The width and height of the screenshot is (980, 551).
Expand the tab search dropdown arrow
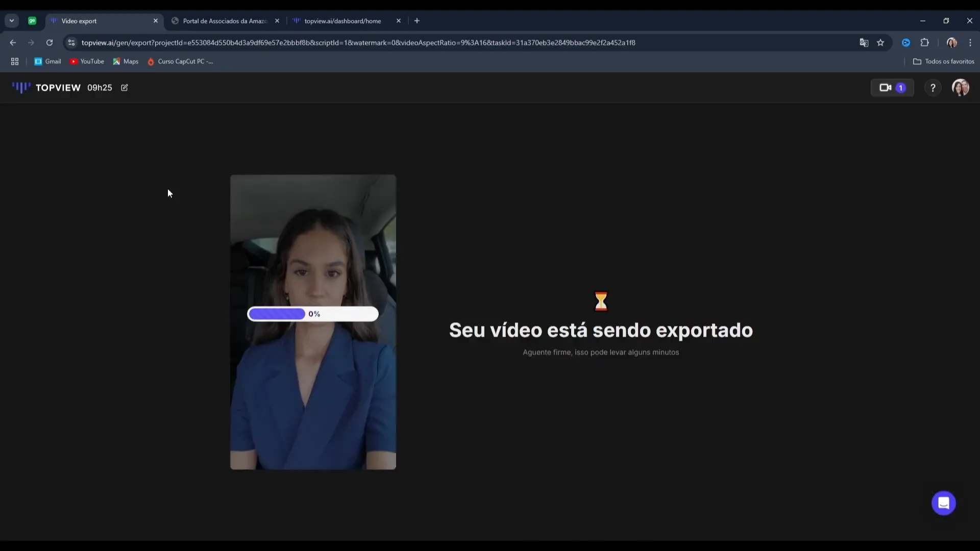pos(11,21)
